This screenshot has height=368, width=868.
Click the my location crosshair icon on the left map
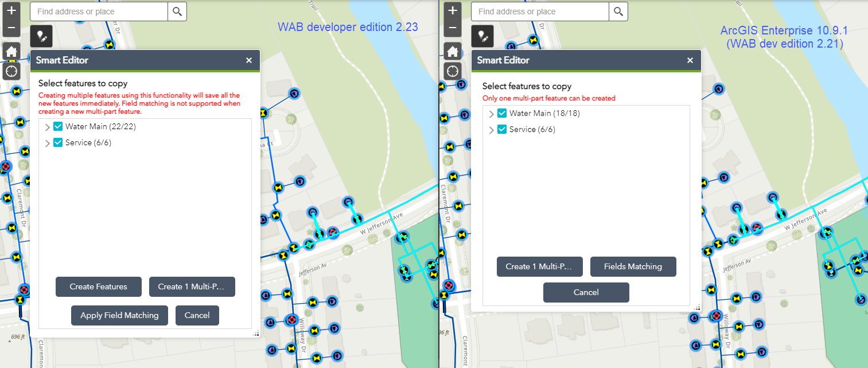coord(11,71)
